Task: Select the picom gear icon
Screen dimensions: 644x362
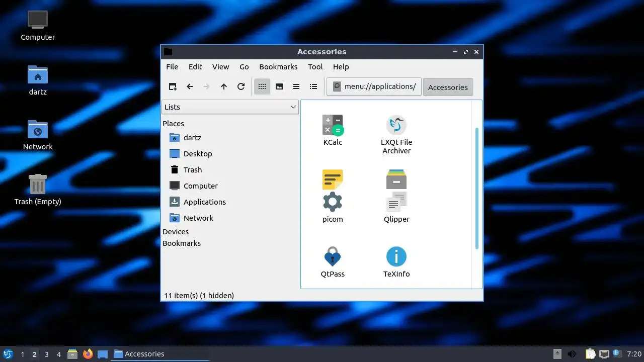Action: [333, 202]
